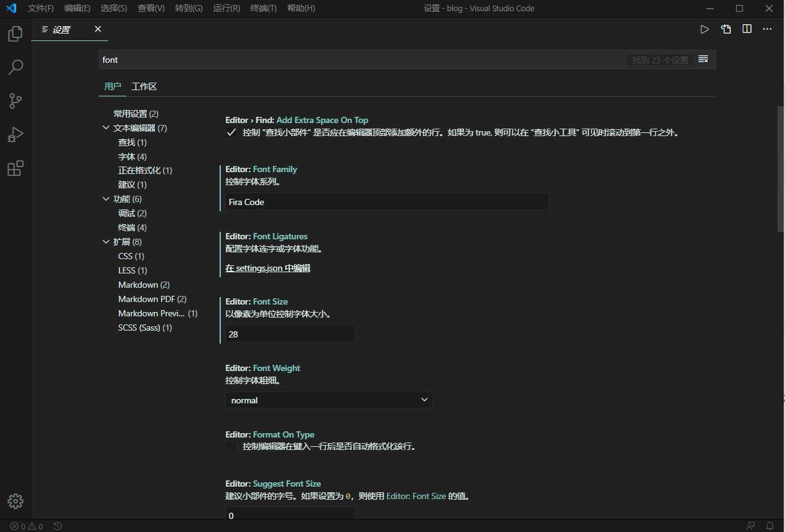
Task: Open the Font Weight dropdown
Action: pos(328,400)
